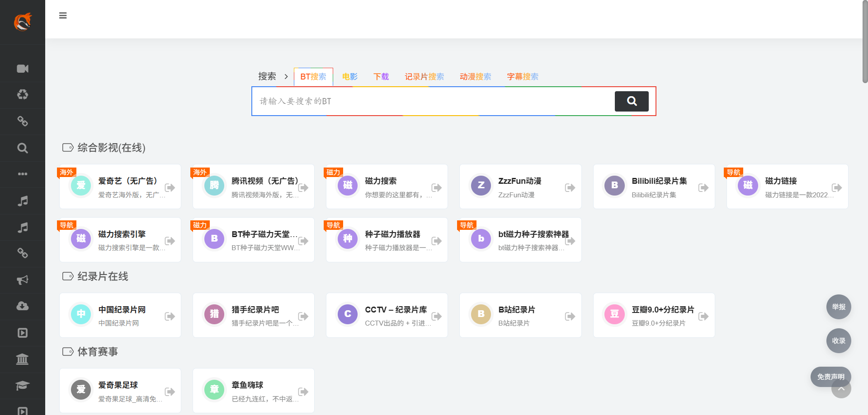The image size is (868, 415).
Task: Open the magnifier sidebar category
Action: click(23, 148)
